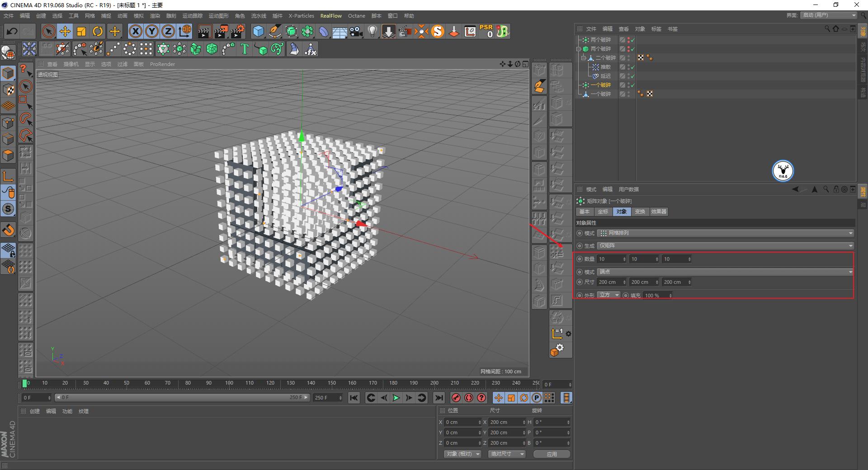868x470 pixels.
Task: Select the Move tool in the toolbar
Action: click(65, 31)
